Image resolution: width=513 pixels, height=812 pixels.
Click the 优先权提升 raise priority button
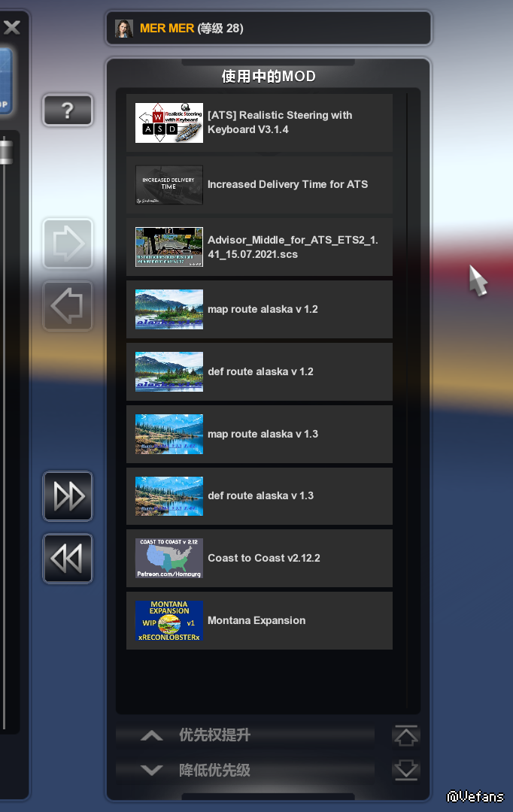pyautogui.click(x=245, y=735)
